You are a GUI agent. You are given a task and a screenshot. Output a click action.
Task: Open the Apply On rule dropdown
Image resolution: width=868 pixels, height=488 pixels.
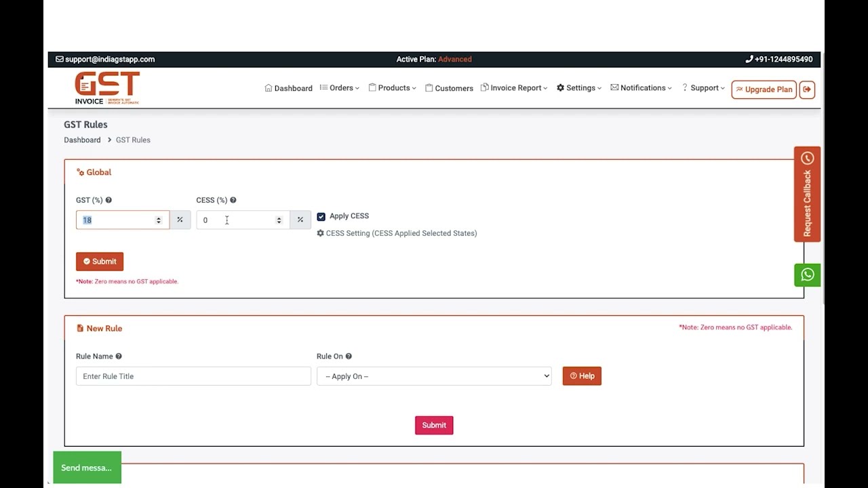[x=434, y=376]
